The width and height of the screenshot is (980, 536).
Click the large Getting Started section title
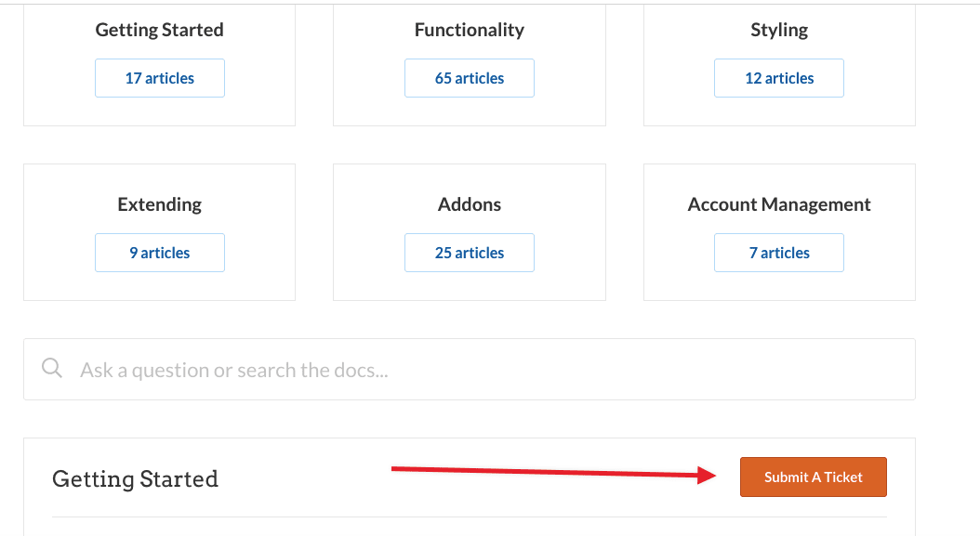(135, 479)
